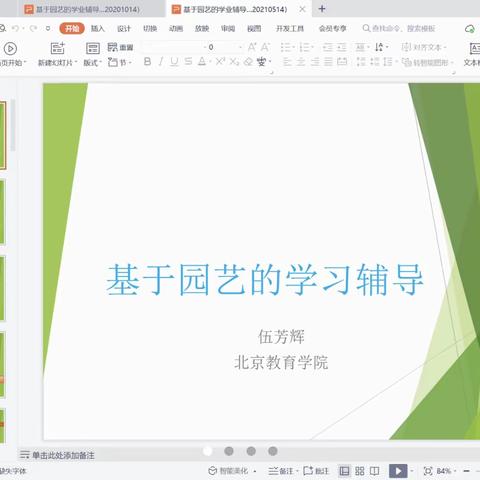The image size is (480, 480).
Task: Click the 批注 comments icon in status bar
Action: 308,471
